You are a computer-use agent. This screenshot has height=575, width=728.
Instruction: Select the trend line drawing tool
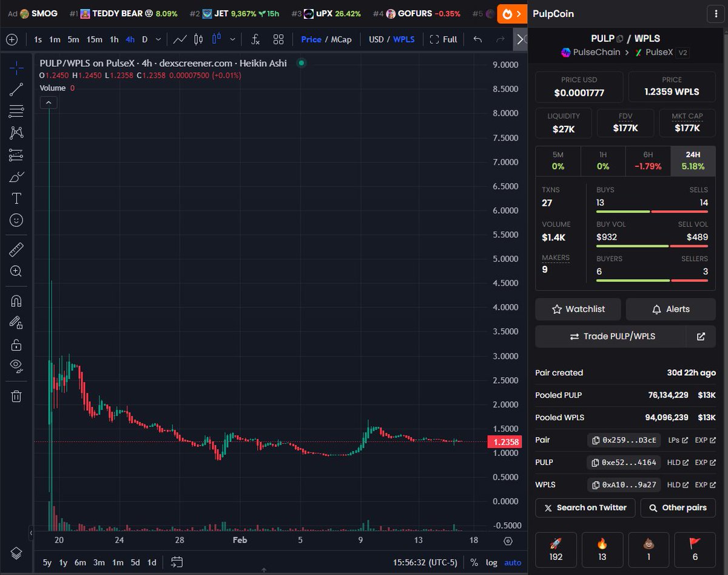[x=16, y=89]
